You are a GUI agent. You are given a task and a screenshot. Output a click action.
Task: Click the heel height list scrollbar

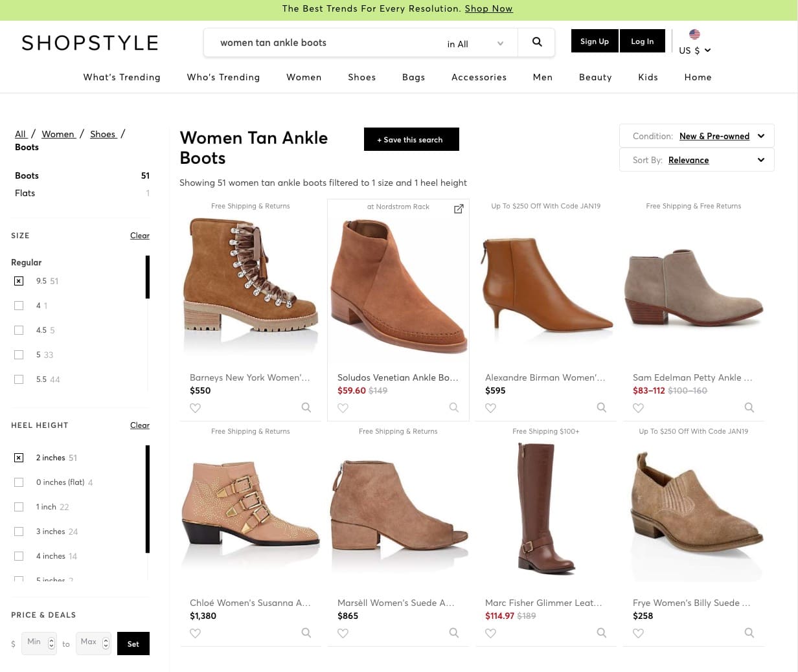(148, 499)
